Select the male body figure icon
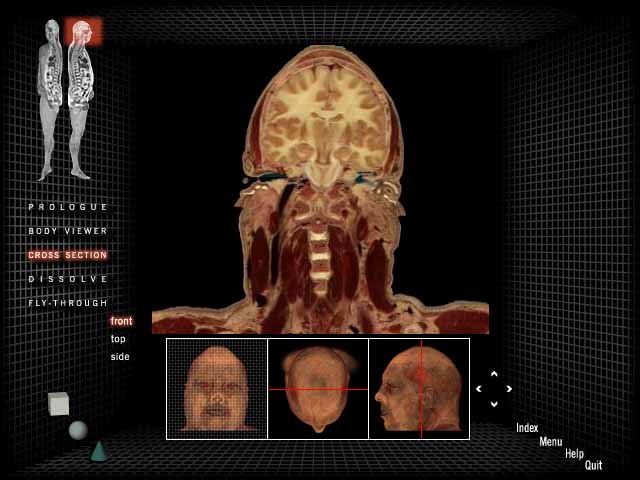 [x=50, y=100]
